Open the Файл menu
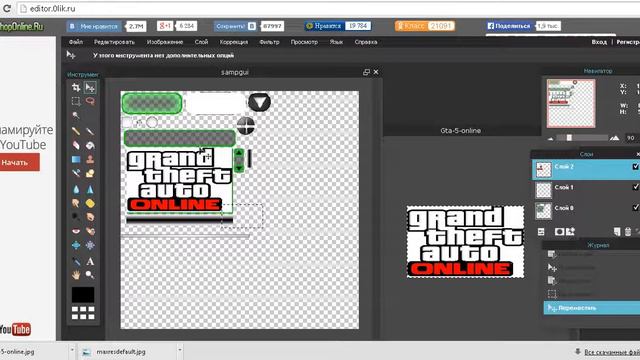 [x=76, y=42]
